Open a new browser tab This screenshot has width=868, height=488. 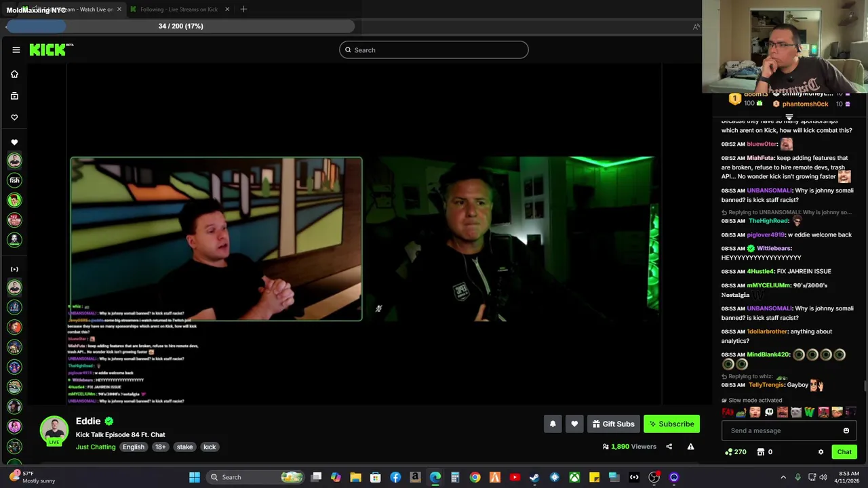(x=243, y=9)
